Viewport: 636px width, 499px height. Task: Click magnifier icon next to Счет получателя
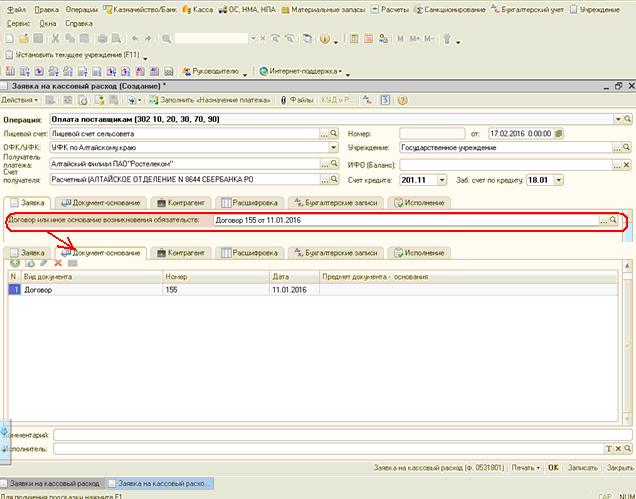334,179
